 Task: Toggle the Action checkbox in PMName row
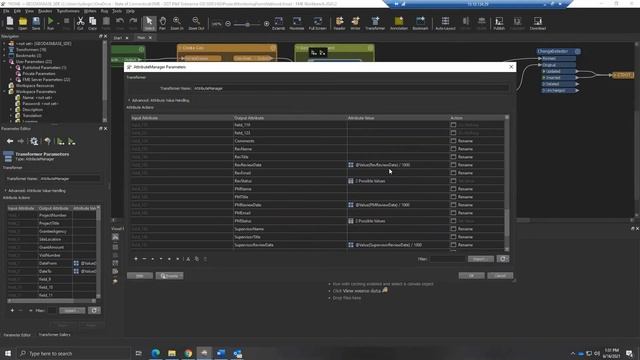(x=453, y=189)
